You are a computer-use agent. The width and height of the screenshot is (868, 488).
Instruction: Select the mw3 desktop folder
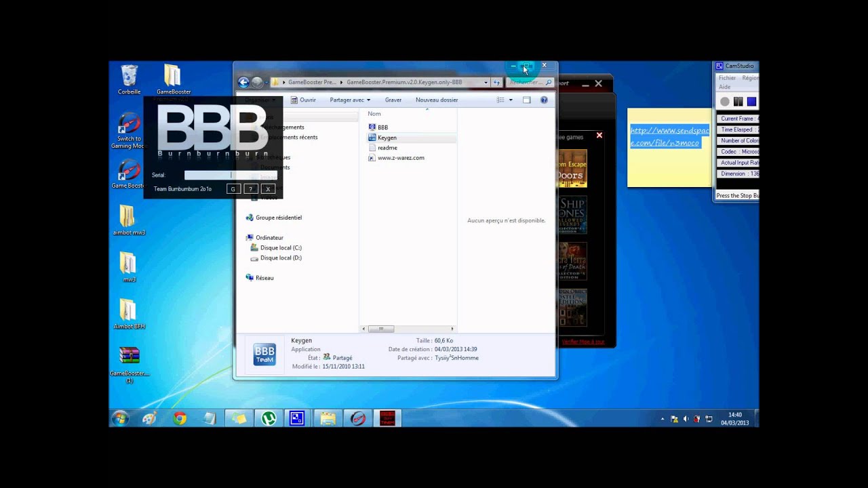pyautogui.click(x=129, y=267)
